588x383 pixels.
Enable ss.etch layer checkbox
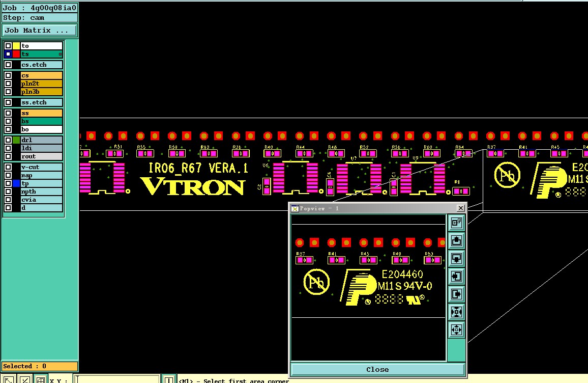click(8, 102)
